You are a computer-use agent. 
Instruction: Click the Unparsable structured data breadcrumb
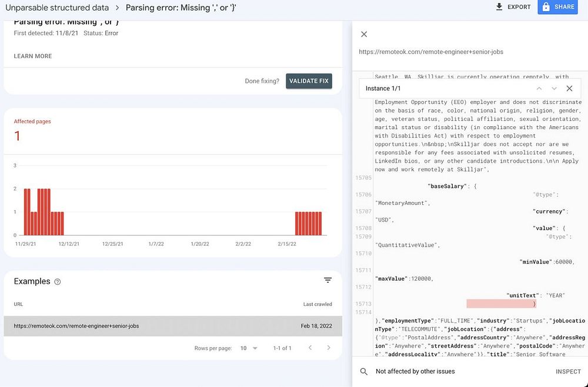pyautogui.click(x=57, y=8)
